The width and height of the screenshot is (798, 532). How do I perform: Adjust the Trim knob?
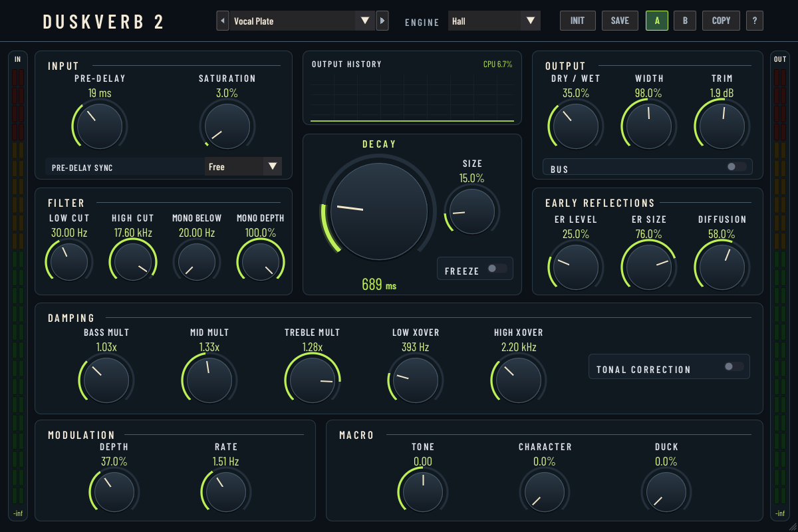coord(722,126)
